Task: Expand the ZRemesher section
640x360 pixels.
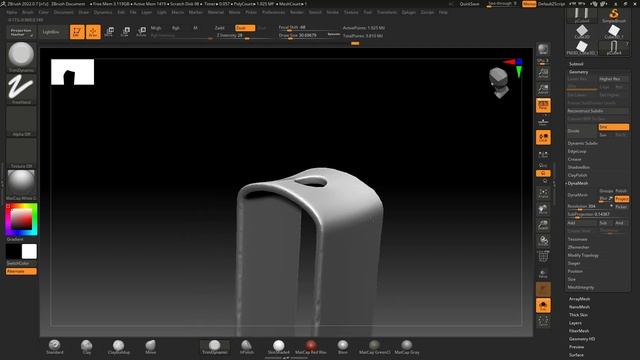Action: coord(578,247)
